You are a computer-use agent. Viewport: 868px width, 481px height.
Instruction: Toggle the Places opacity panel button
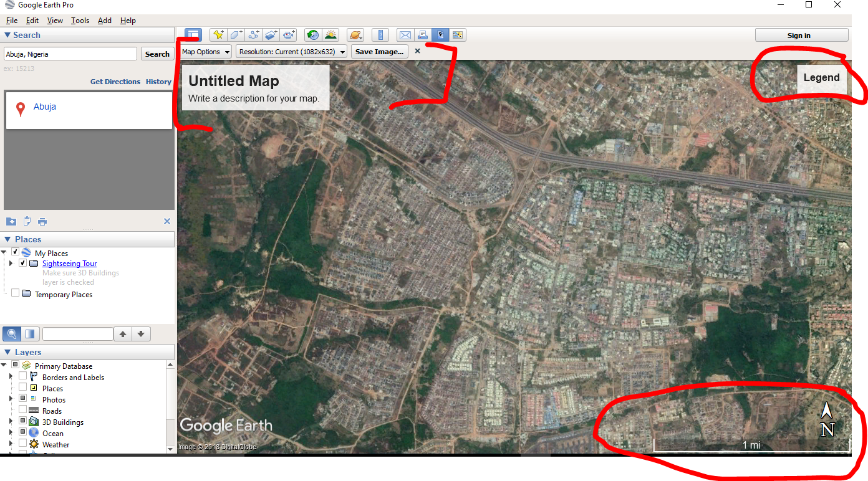tap(30, 334)
